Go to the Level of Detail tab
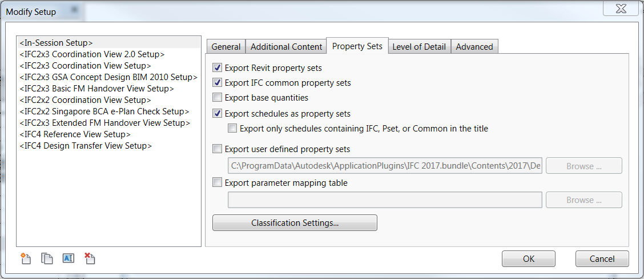 pyautogui.click(x=419, y=46)
